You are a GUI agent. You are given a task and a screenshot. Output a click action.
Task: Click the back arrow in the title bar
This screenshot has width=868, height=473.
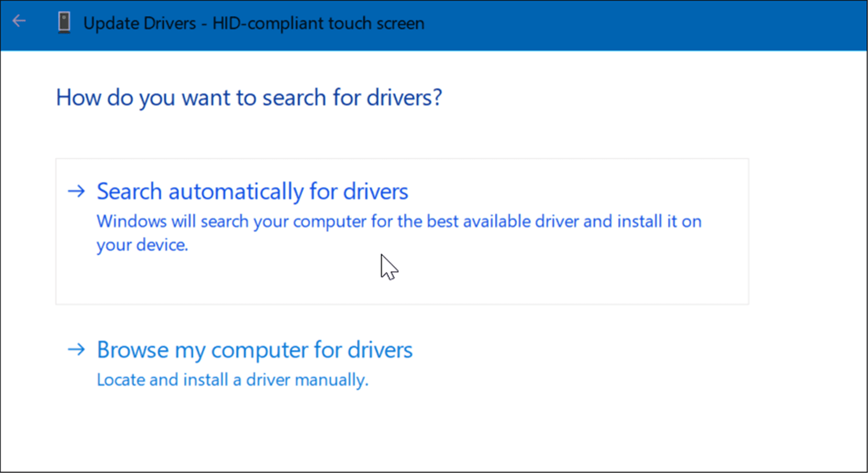[x=18, y=21]
